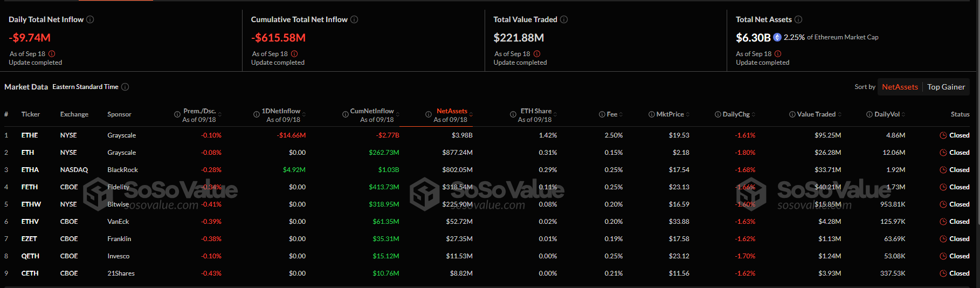Viewport: 980px width, 288px height.
Task: Sort table by Prem./Dsc. arrows
Action: coord(220,114)
